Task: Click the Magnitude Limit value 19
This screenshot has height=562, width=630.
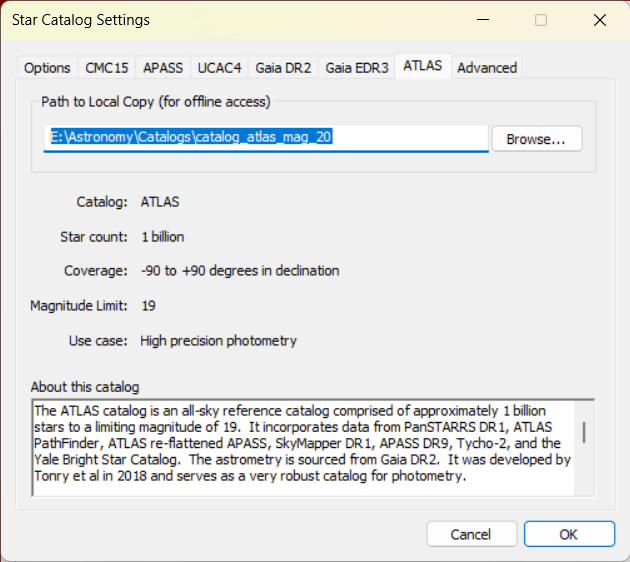Action: pyautogui.click(x=149, y=306)
